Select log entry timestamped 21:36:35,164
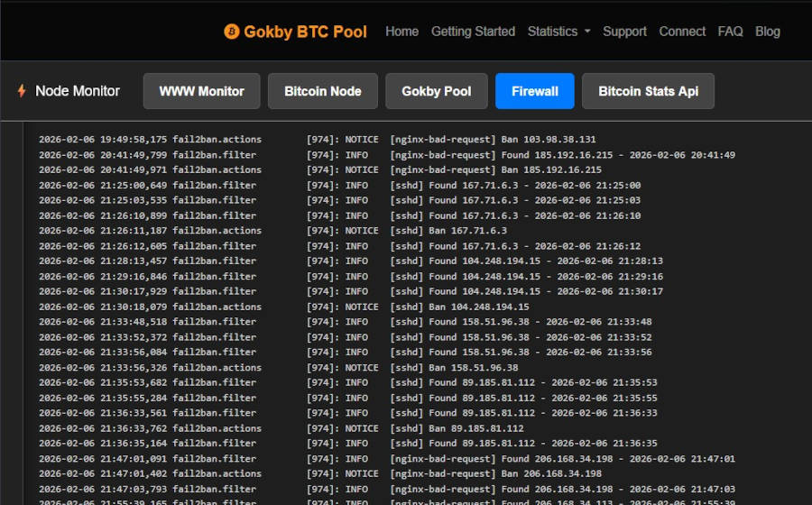 348,444
